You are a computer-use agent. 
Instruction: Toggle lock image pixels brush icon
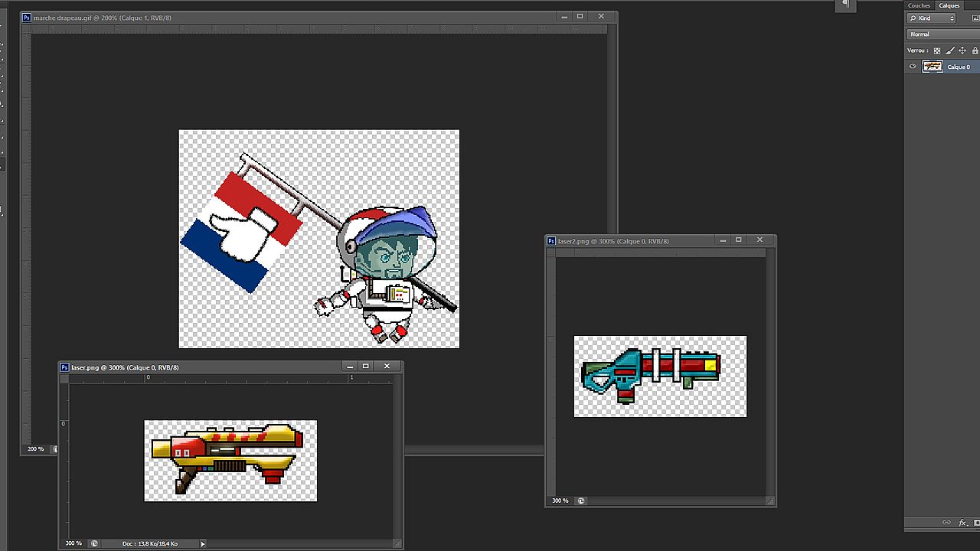point(950,51)
